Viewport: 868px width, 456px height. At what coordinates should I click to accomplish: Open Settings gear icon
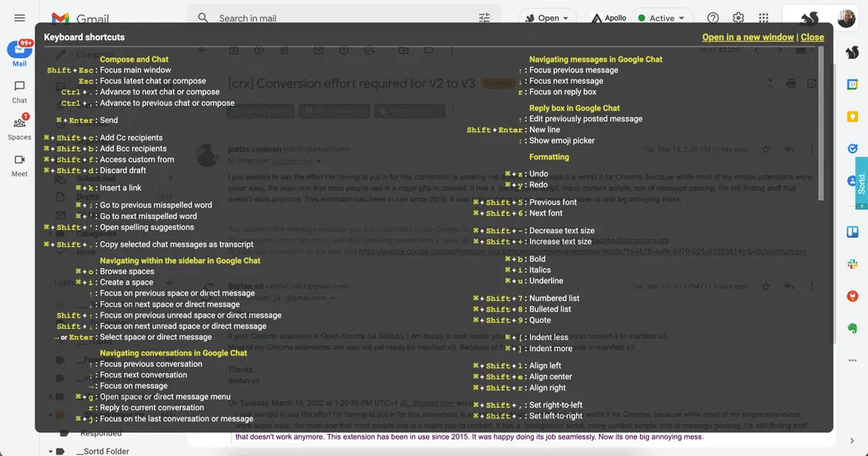738,18
